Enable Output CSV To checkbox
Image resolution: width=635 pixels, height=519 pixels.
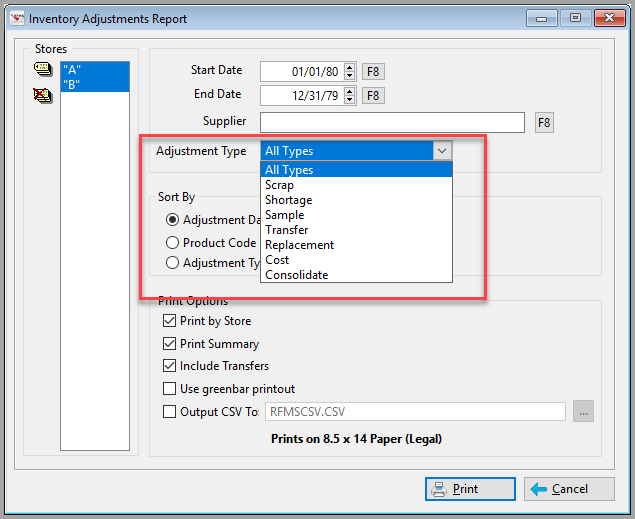tap(169, 411)
